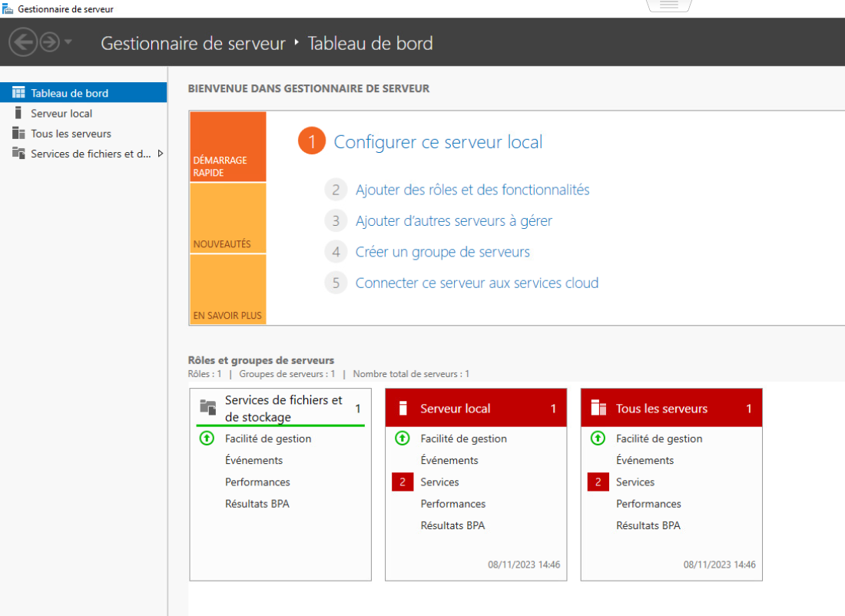This screenshot has width=845, height=616.
Task: Click red 2 alert badge in Serveur local tile
Action: coord(403,482)
